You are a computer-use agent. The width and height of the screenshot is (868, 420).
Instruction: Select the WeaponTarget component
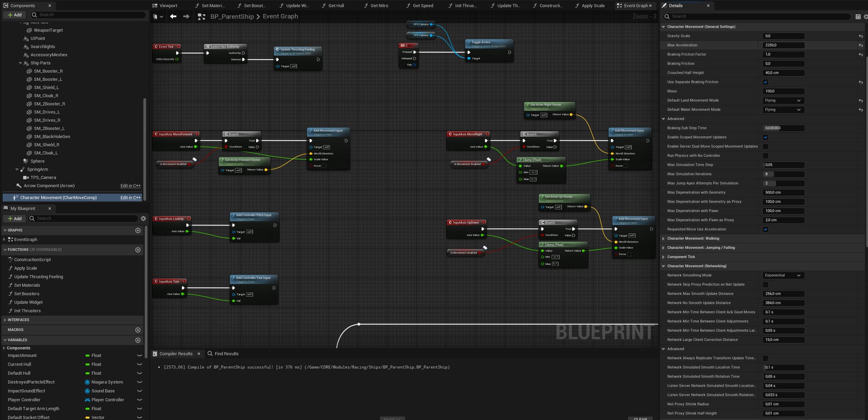(x=48, y=30)
